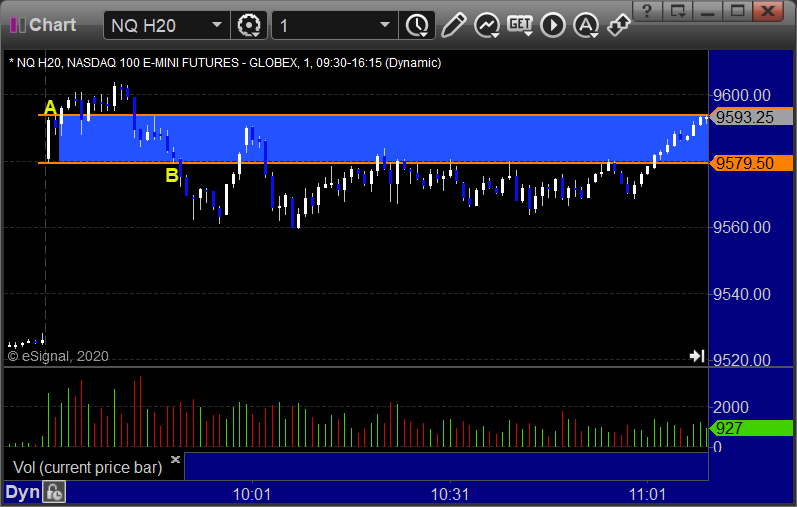The width and height of the screenshot is (797, 507).
Task: Close the Chart window
Action: 768,10
